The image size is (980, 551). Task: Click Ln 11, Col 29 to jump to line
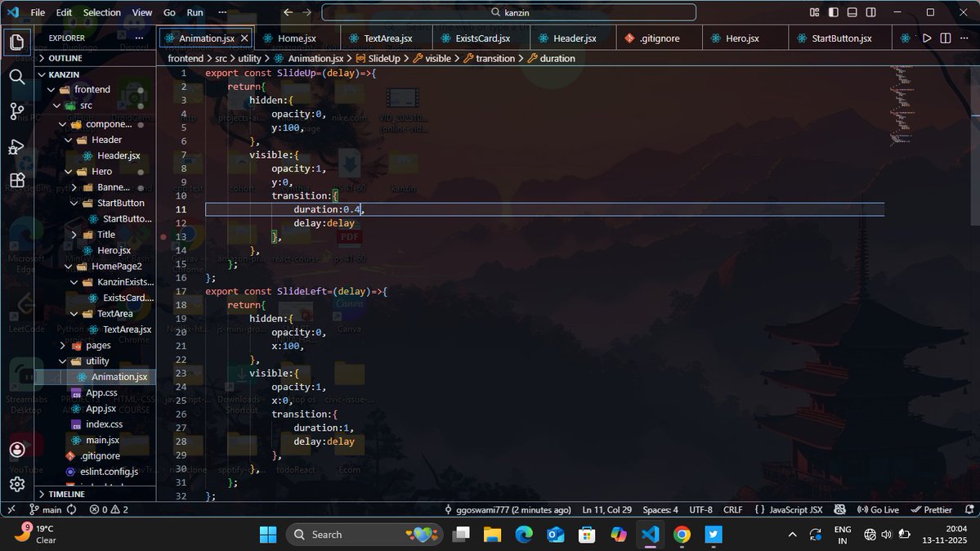tap(606, 509)
